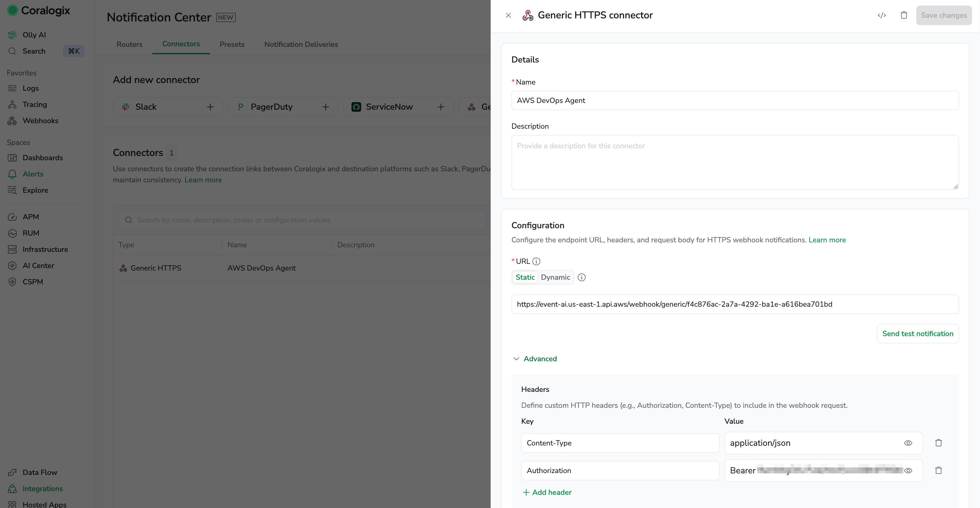Click the Description textarea
This screenshot has height=508, width=980.
(x=735, y=162)
